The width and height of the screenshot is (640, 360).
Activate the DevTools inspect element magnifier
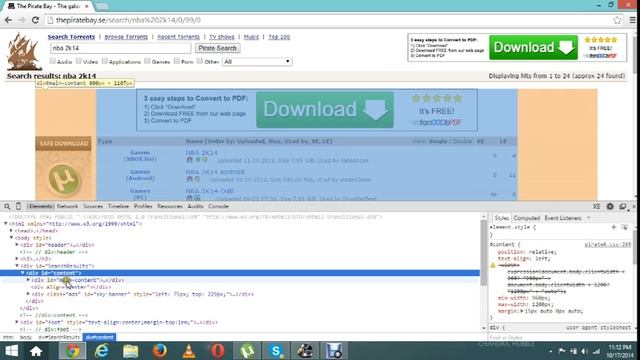coord(7,207)
